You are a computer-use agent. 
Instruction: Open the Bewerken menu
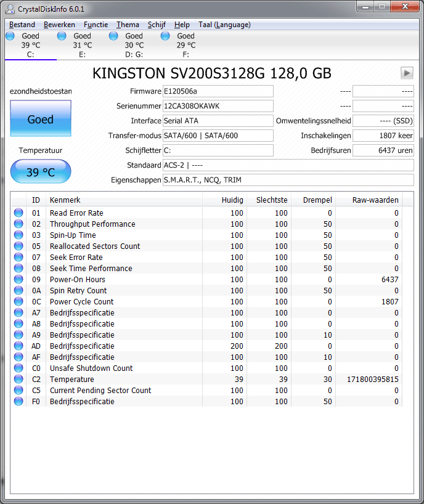59,25
